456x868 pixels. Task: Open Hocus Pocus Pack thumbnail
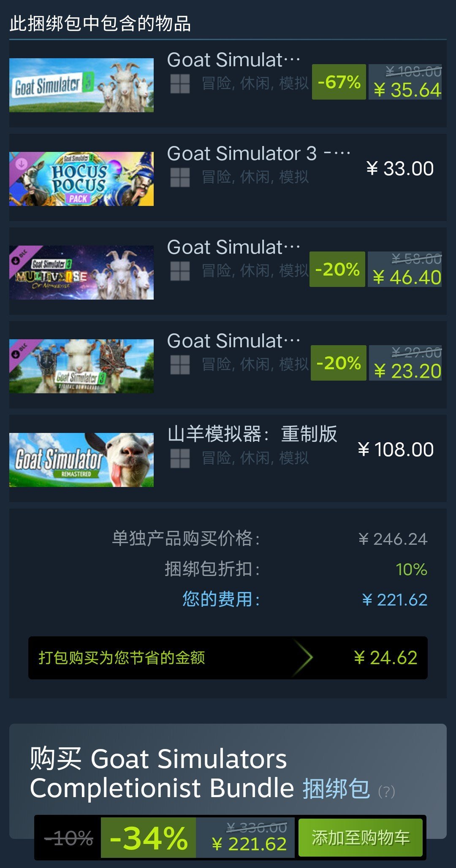(x=81, y=179)
